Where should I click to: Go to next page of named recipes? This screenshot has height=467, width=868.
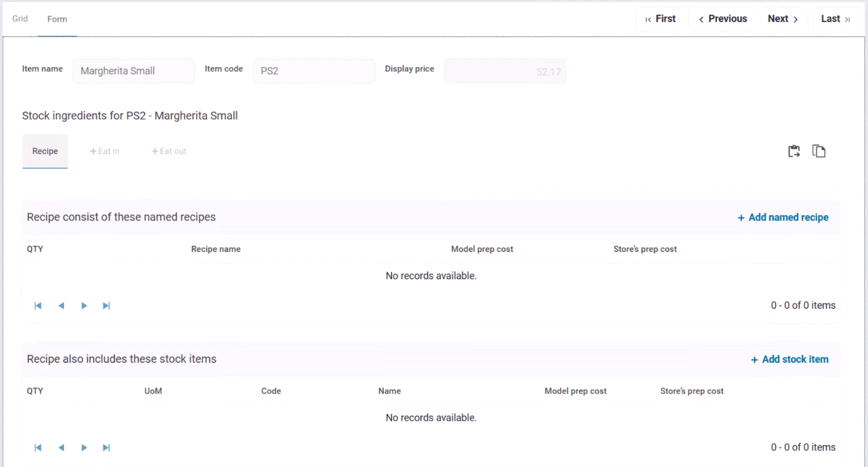point(84,306)
